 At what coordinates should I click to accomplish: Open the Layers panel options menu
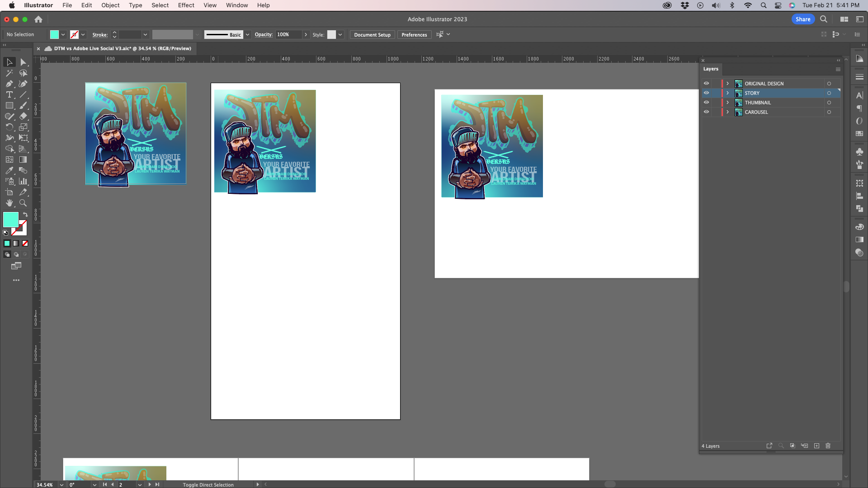click(838, 69)
